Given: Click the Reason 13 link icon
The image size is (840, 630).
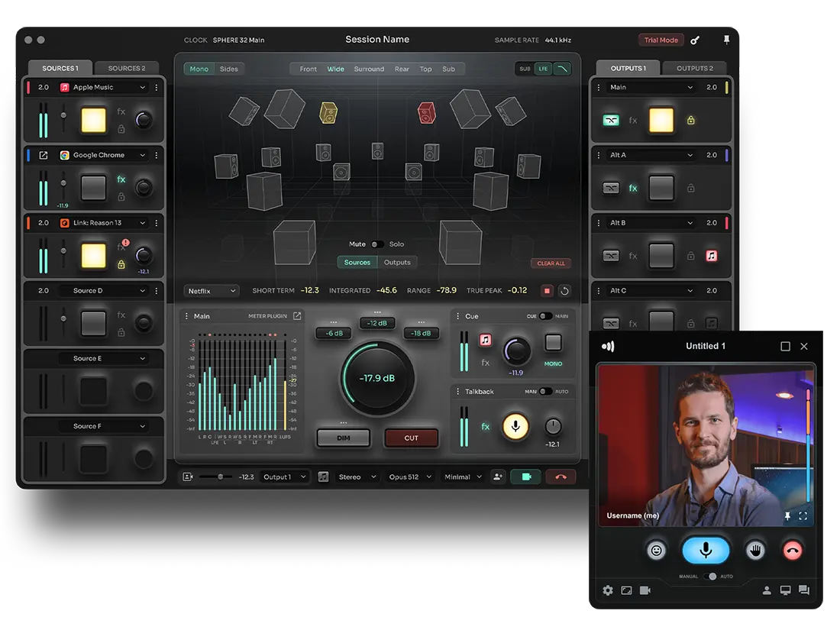Looking at the screenshot, I should click(x=64, y=223).
